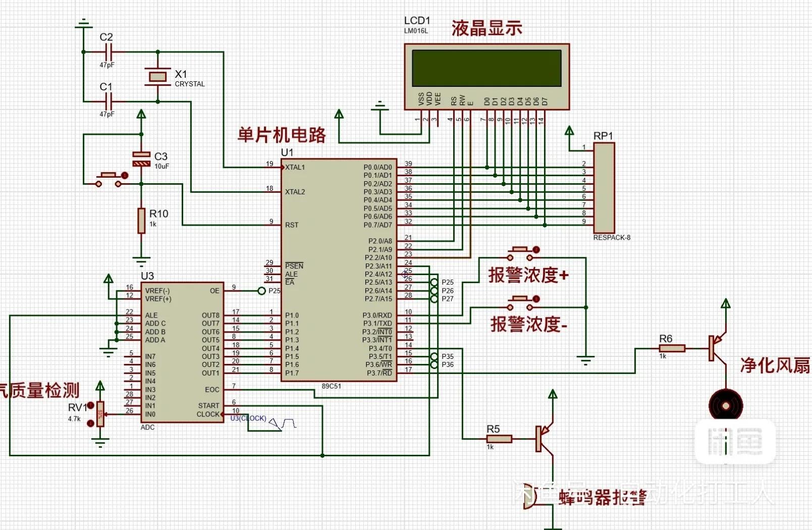
Task: Click the ground symbol above C2
Action: point(84,23)
